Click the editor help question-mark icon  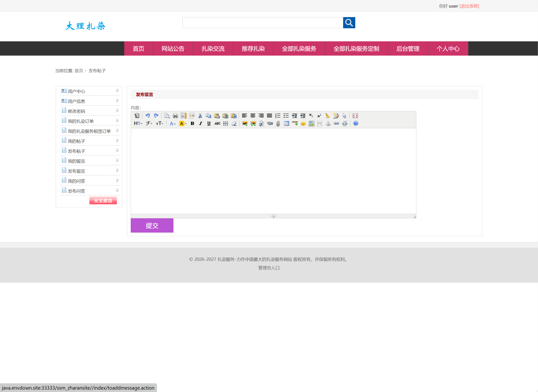[355, 124]
